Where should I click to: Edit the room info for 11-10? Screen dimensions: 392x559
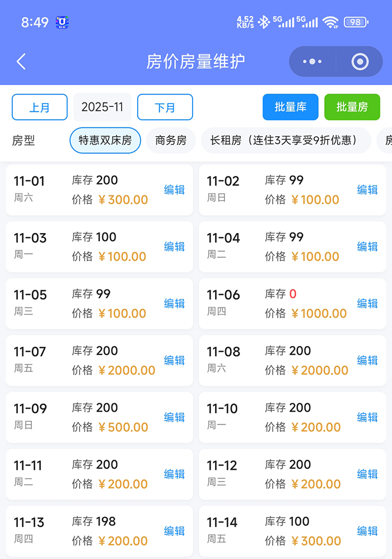pos(367,417)
